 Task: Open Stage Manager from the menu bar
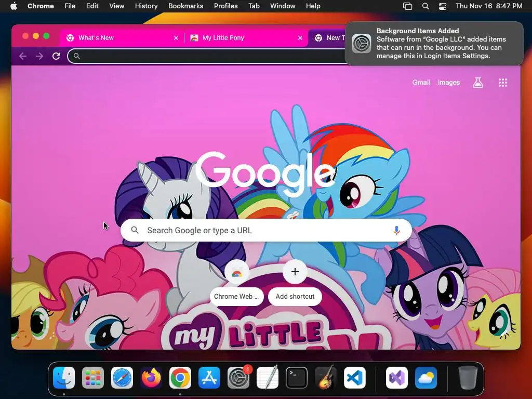pos(407,6)
